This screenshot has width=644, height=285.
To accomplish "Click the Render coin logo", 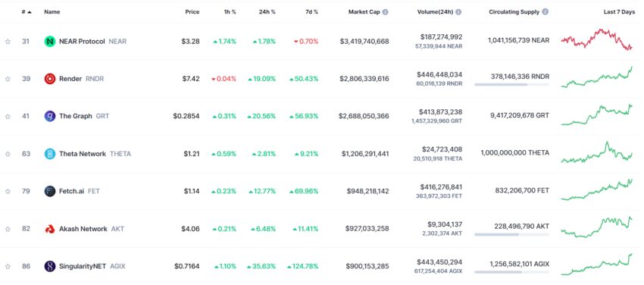I will (50, 79).
